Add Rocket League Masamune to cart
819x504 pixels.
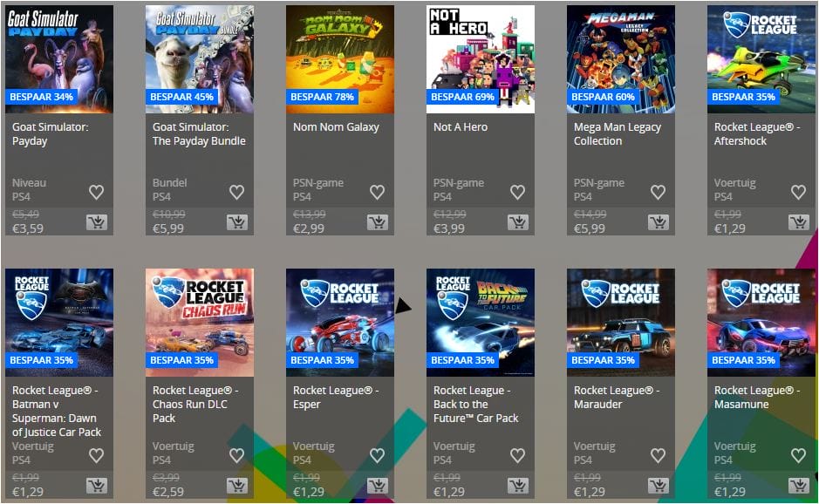click(799, 486)
